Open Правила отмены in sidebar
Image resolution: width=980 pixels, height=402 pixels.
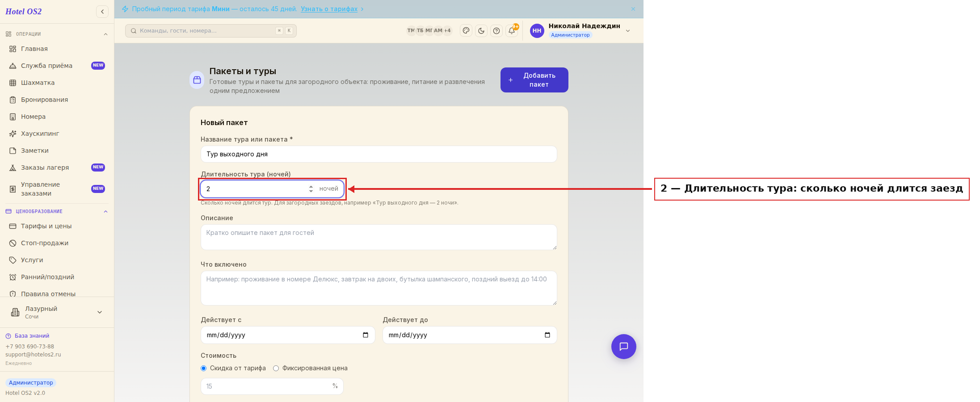coord(57,293)
